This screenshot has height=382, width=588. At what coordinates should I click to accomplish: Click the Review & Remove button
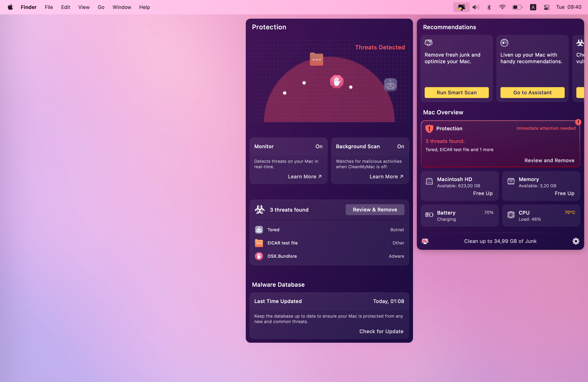[375, 209]
